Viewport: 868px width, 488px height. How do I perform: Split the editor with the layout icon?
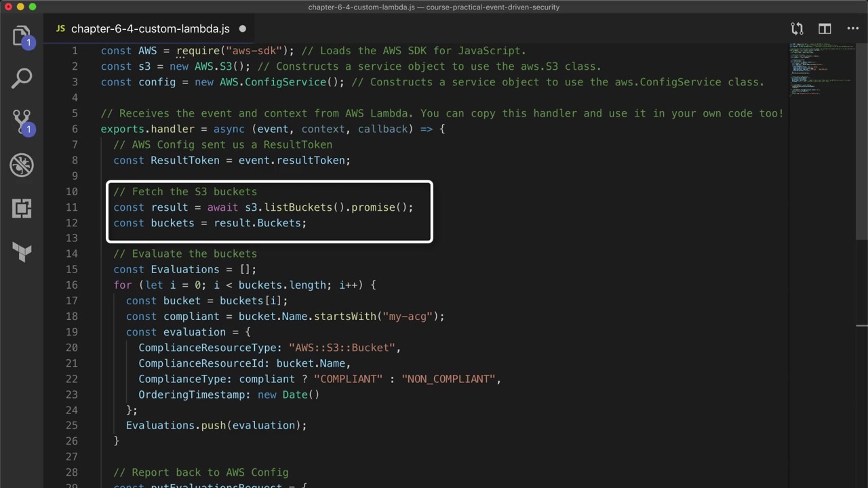pos(825,28)
